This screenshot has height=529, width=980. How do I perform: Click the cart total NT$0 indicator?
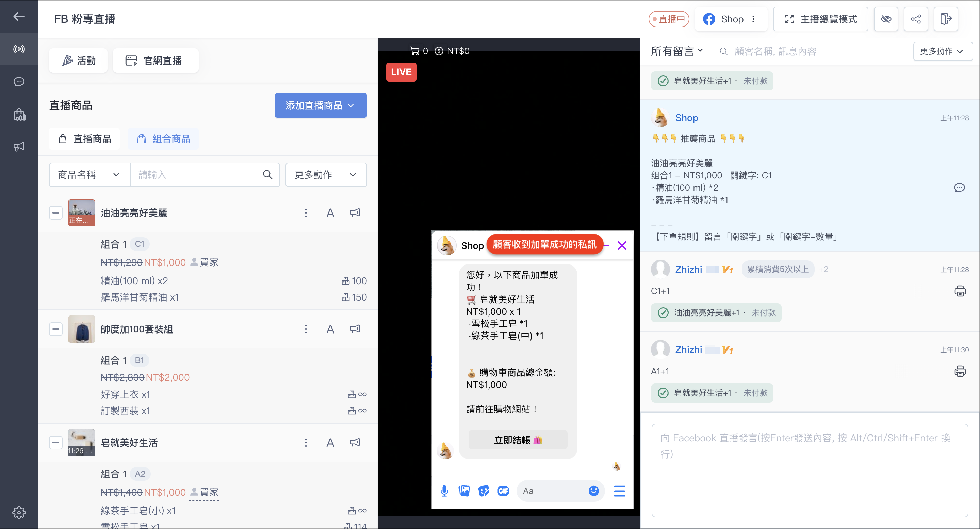coord(452,51)
